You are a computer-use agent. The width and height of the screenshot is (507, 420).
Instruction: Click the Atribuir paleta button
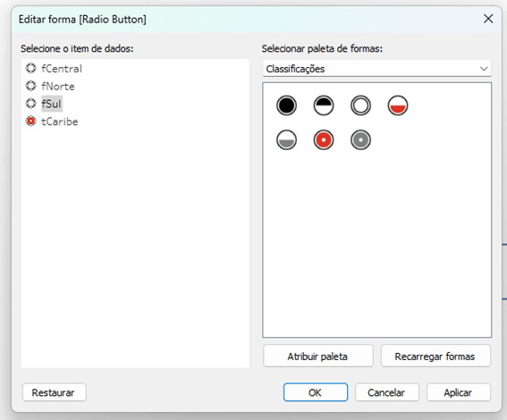[318, 356]
